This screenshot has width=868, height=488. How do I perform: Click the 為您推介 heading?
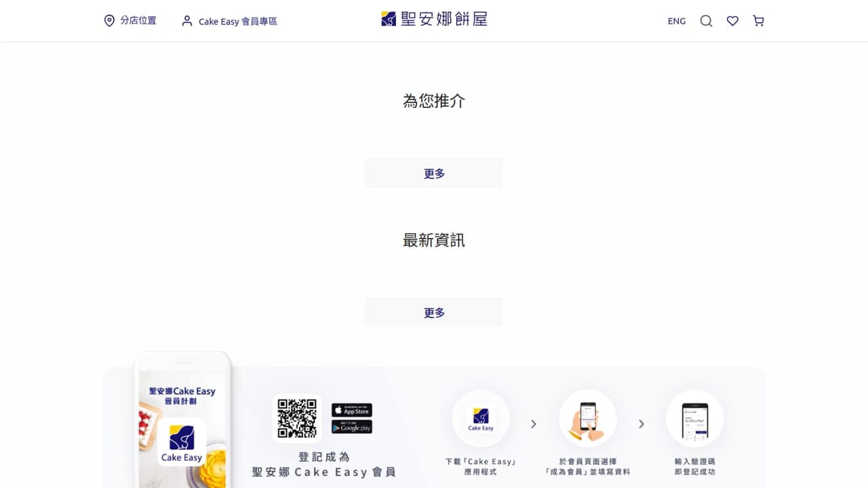click(434, 101)
